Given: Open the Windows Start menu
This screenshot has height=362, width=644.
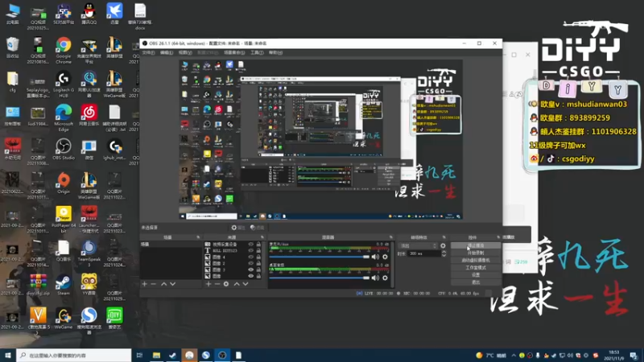Looking at the screenshot, I should [8, 356].
